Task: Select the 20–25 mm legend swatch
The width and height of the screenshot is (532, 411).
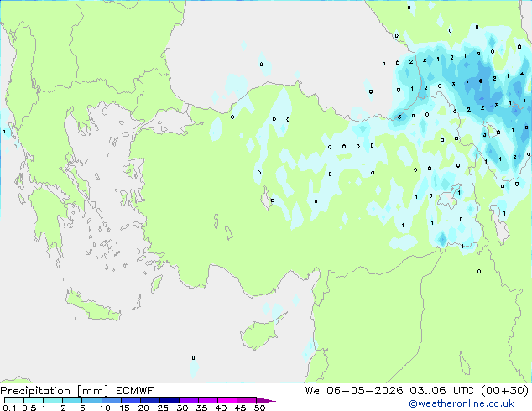Action: pos(150,400)
